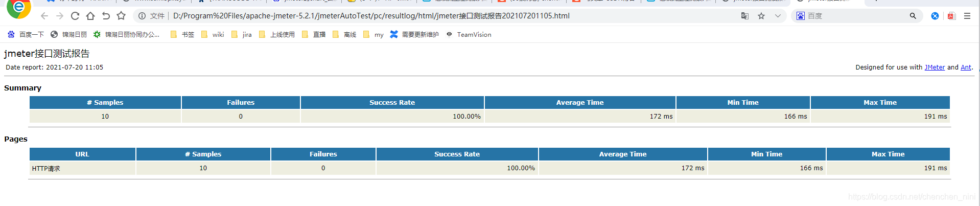Open the red PDF extension icon

click(951, 16)
